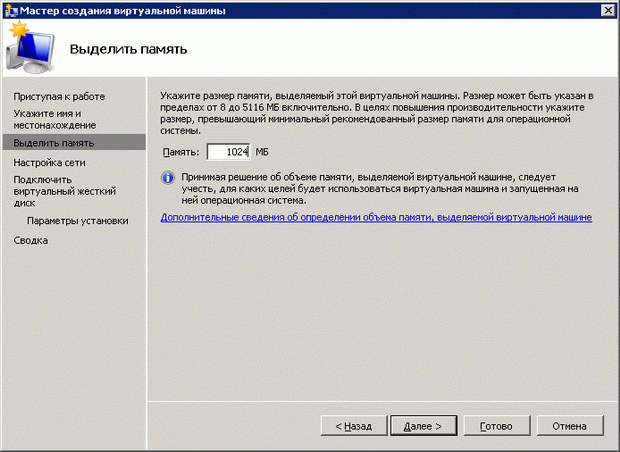The image size is (620, 452).
Task: Close the virtual machine wizard window
Action: click(607, 10)
